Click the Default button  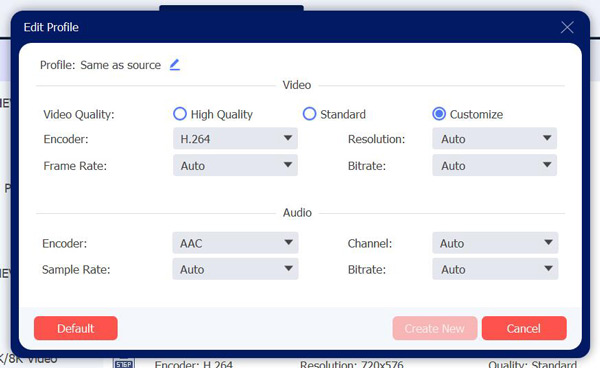[76, 328]
